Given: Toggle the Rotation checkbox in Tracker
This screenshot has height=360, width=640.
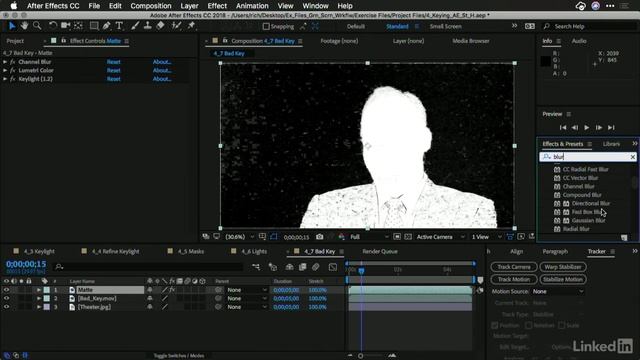Looking at the screenshot, I should click(x=529, y=325).
